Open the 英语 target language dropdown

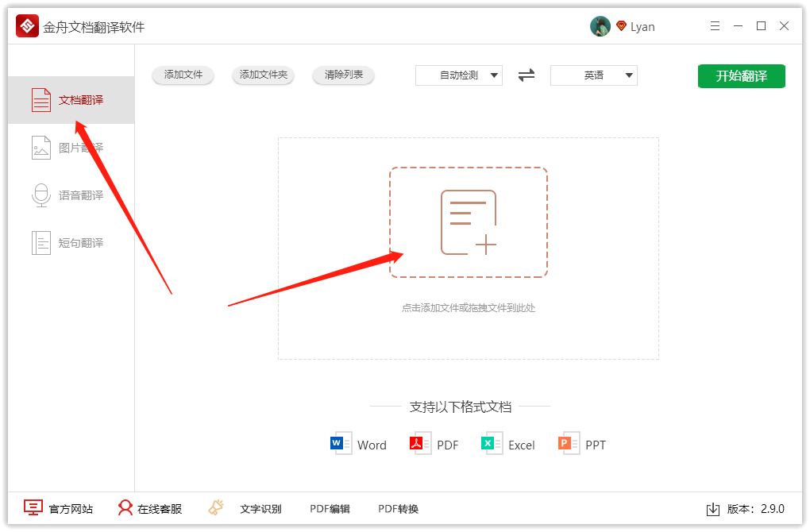[593, 75]
